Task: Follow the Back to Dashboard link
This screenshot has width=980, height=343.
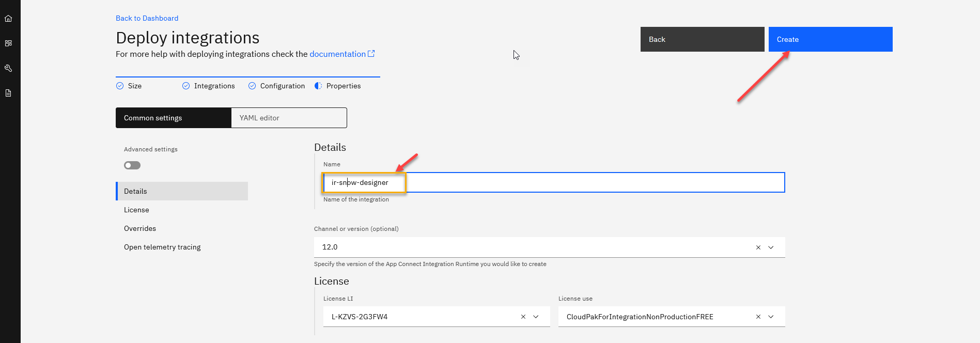Action: point(147,18)
